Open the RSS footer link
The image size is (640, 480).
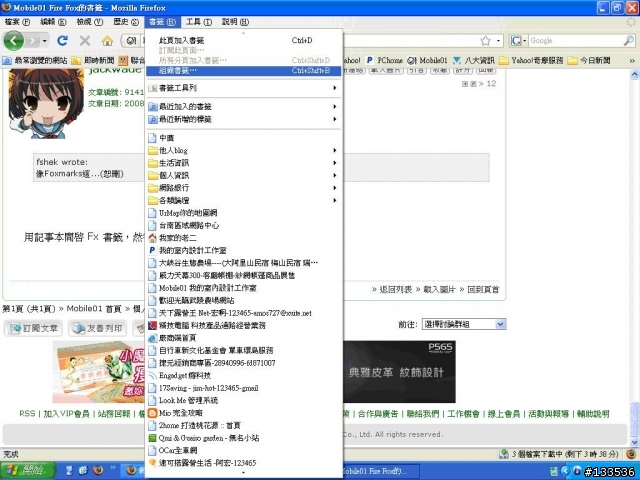tap(27, 413)
